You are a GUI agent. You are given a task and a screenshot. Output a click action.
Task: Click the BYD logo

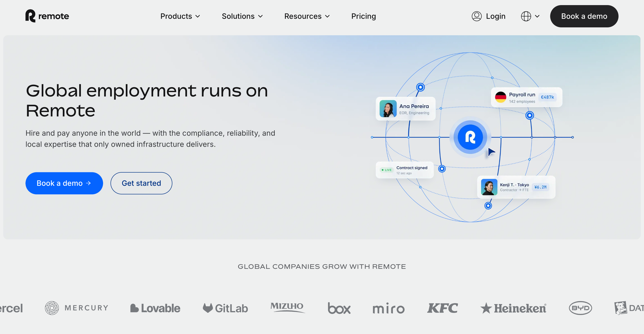(x=580, y=308)
